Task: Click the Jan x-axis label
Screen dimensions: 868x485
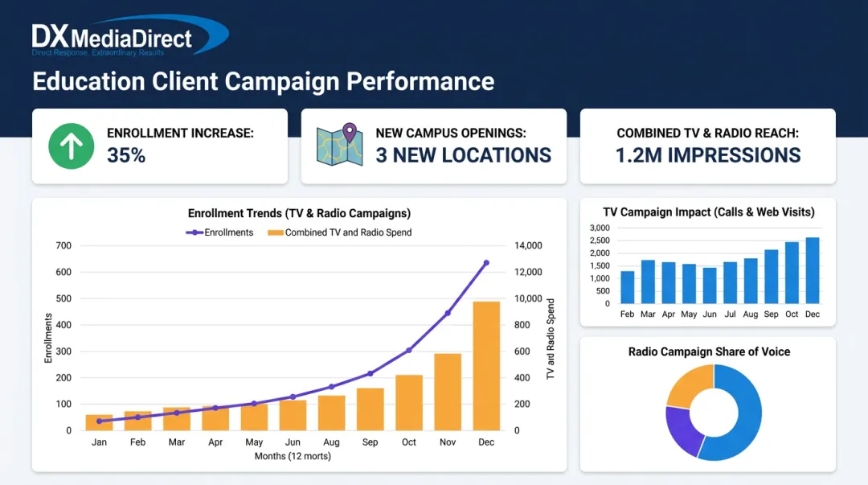Action: click(x=99, y=442)
